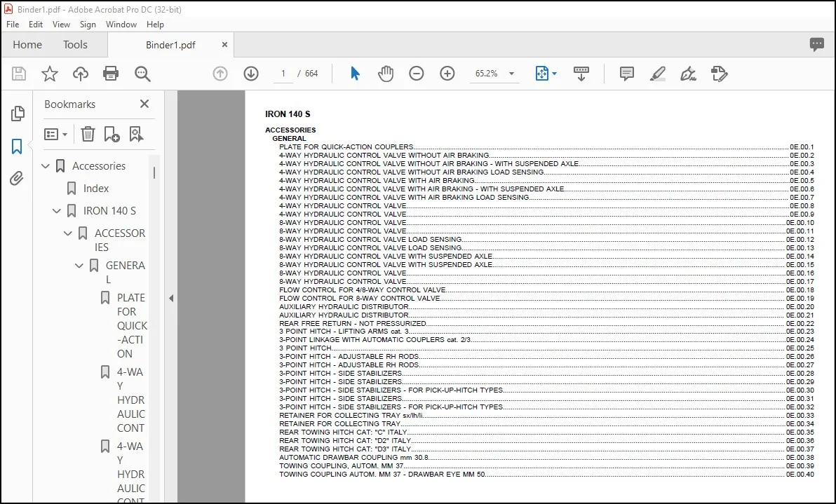Viewport: 836px width, 504px height.
Task: Click the 65.2% zoom value field
Action: pos(486,74)
